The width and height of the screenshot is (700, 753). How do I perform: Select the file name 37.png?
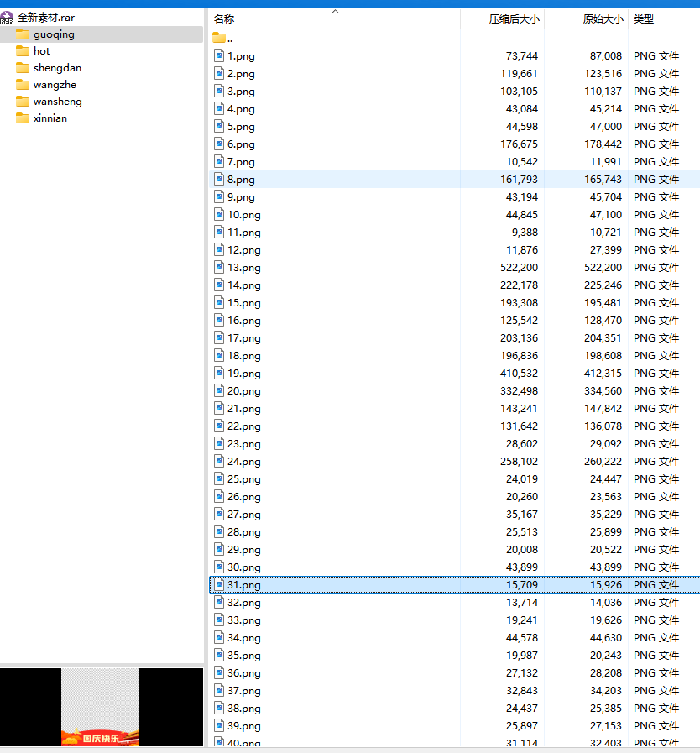pos(244,691)
